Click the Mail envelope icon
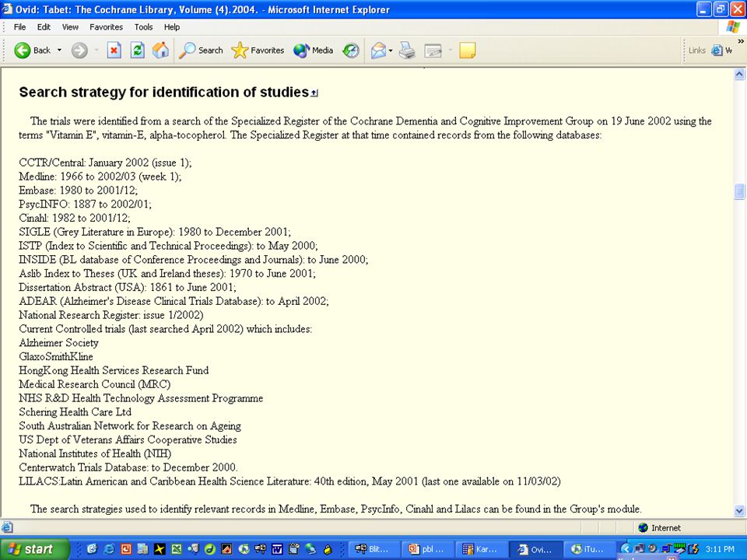This screenshot has width=747, height=560. 378,50
